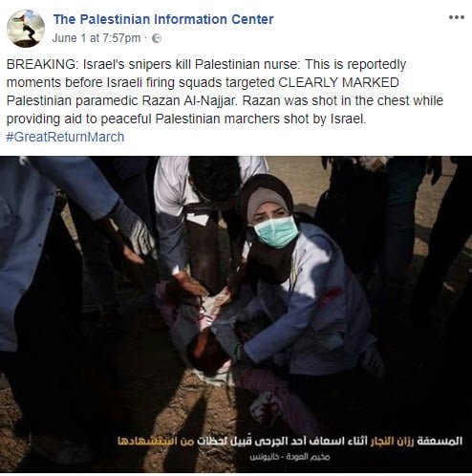472x476 pixels.
Task: Click the public globe privacy icon
Action: pos(157,38)
